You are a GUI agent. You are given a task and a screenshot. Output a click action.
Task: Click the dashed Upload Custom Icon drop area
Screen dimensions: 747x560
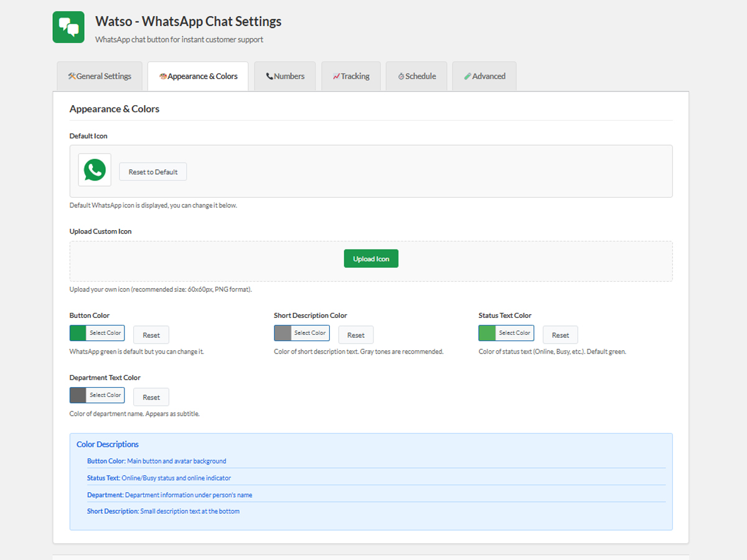(371, 261)
